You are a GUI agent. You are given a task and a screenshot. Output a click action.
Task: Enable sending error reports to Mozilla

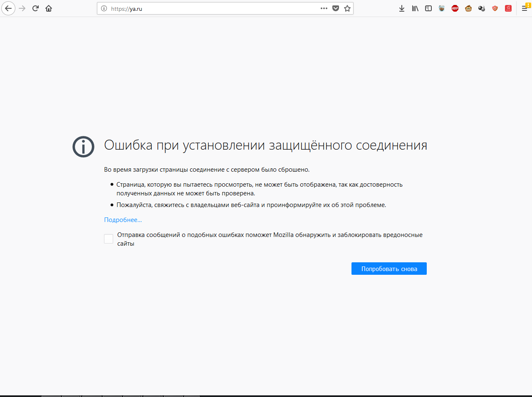109,238
